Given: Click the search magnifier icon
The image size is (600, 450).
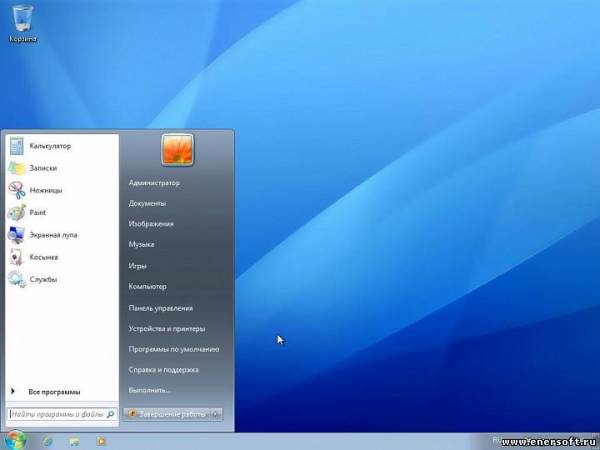Looking at the screenshot, I should coord(111,414).
